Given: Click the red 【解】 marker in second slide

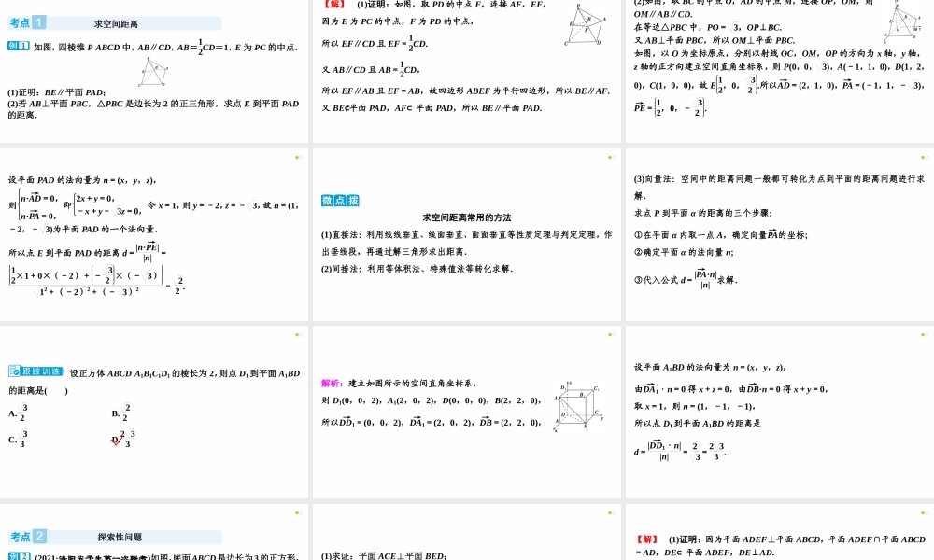Looking at the screenshot, I should point(334,4).
